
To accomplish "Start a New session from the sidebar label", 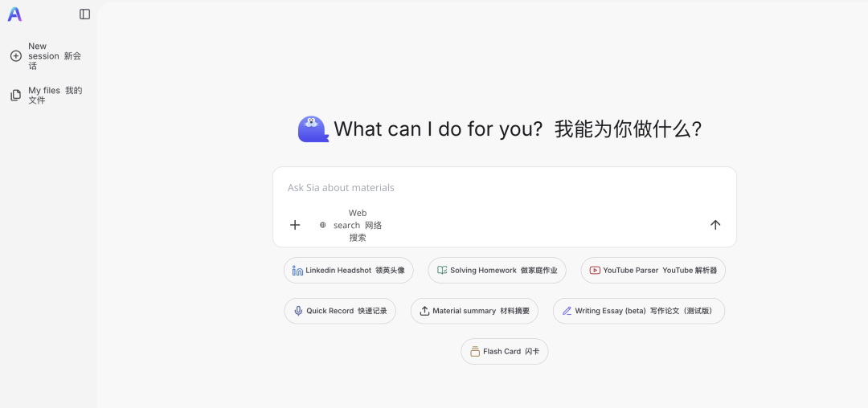I will tap(54, 56).
